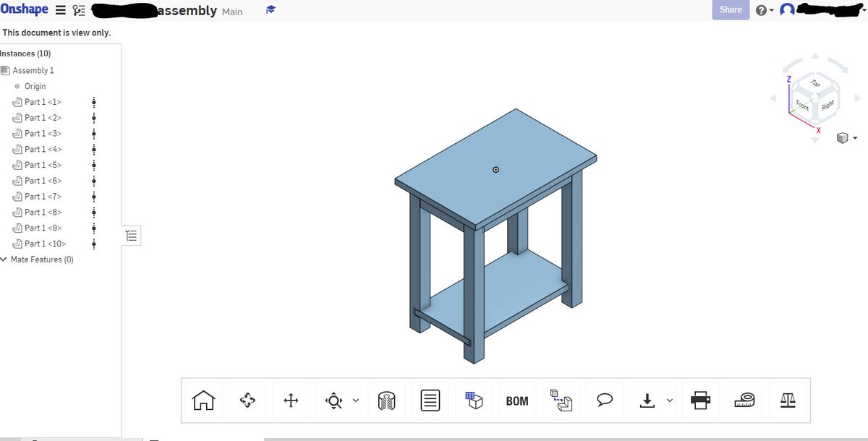
Task: Click the Main branch label
Action: pyautogui.click(x=232, y=12)
